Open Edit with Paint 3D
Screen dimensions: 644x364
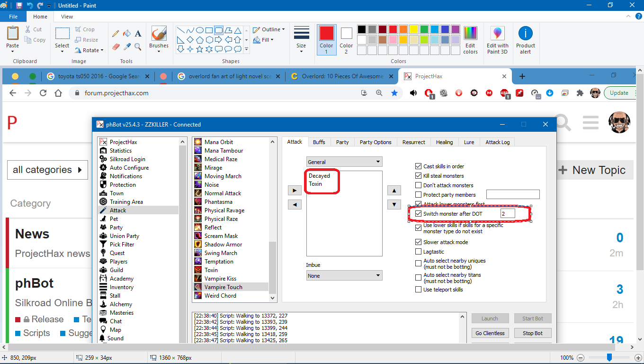pos(497,40)
